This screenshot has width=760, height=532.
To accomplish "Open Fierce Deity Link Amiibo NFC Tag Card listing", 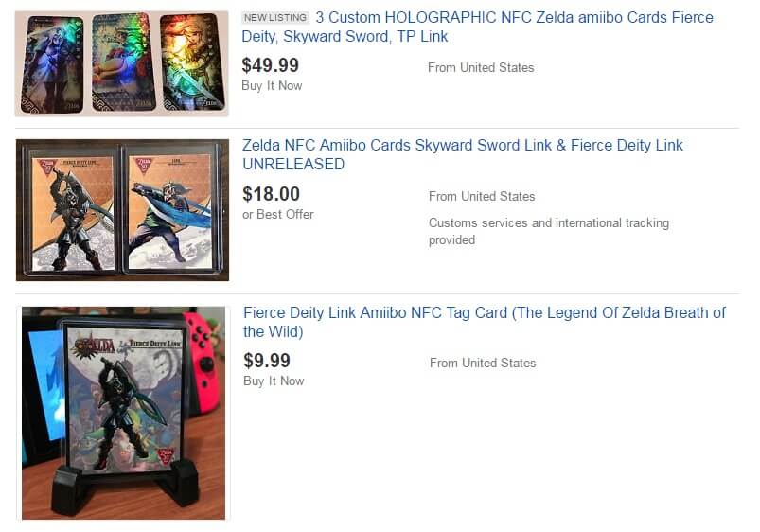I will click(484, 313).
